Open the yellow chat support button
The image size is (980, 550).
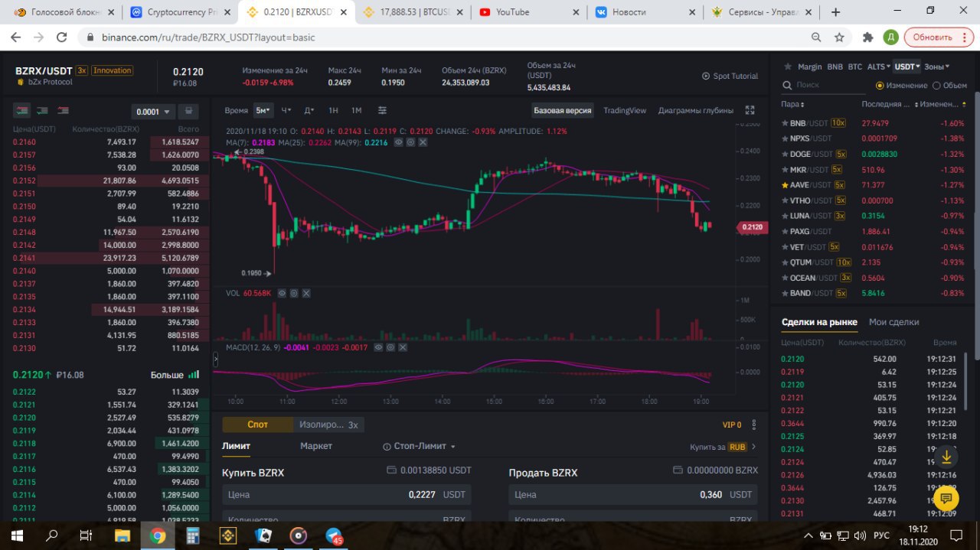tap(946, 499)
